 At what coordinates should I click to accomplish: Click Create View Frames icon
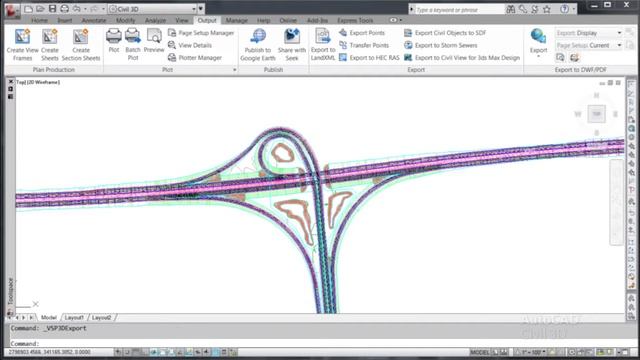22,37
